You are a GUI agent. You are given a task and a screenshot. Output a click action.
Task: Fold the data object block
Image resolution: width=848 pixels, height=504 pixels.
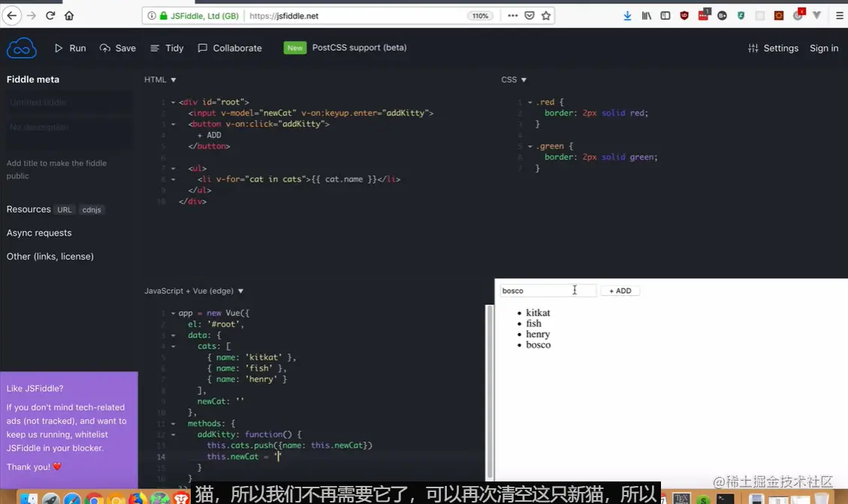(x=173, y=335)
